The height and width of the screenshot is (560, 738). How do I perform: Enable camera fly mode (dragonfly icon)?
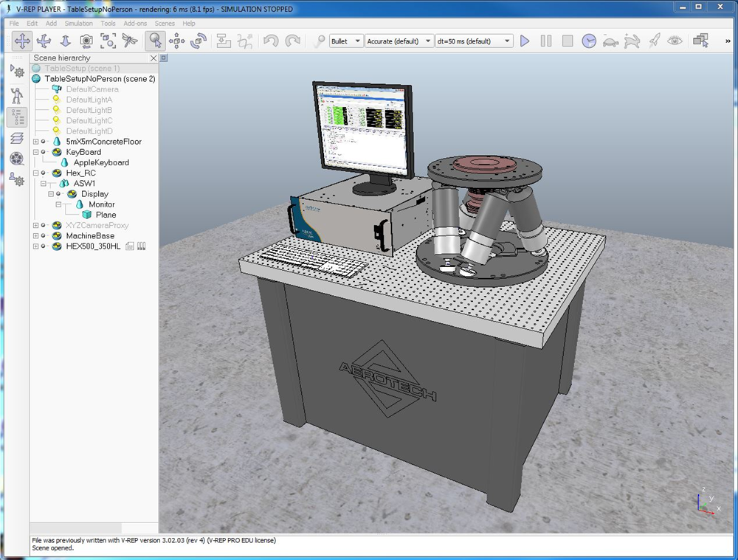coord(129,41)
